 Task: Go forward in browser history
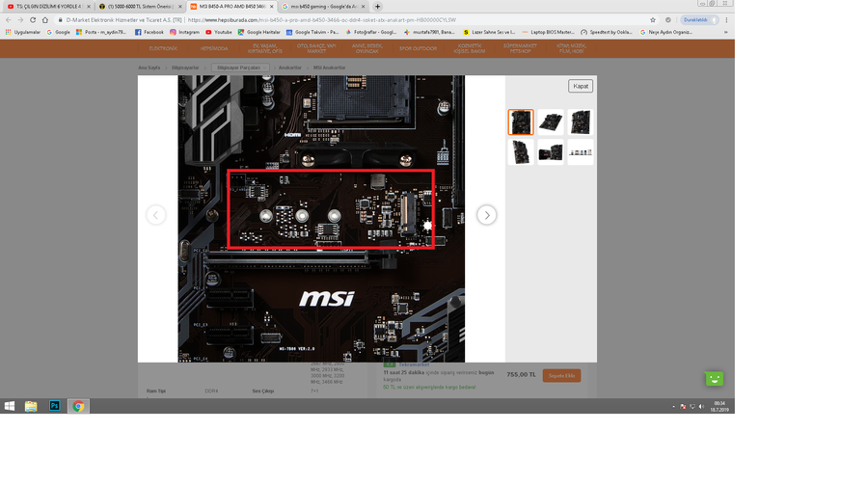20,20
